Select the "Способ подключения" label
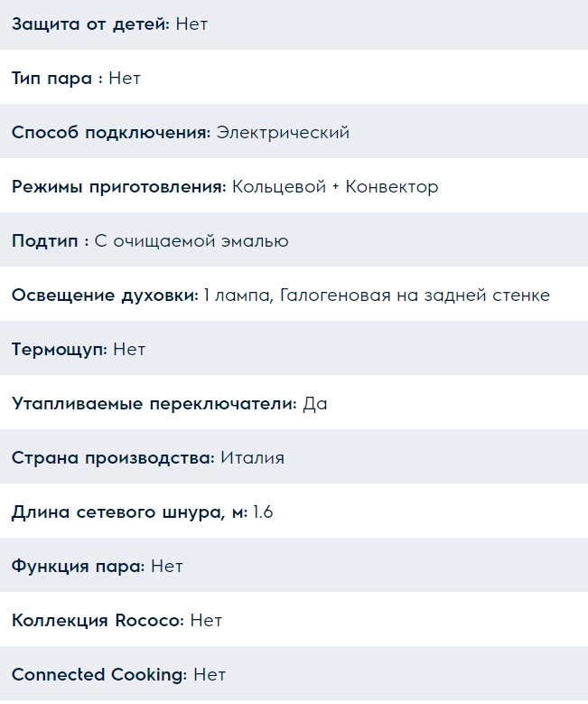Image resolution: width=588 pixels, height=704 pixels. click(111, 133)
